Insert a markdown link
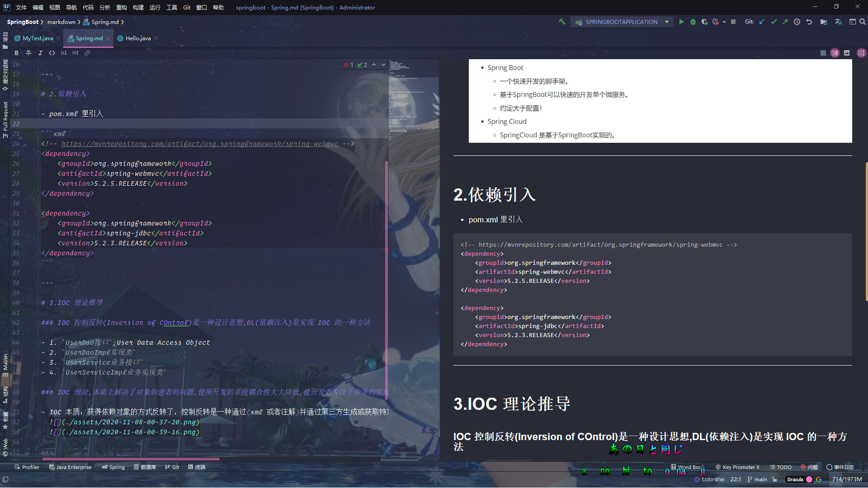The width and height of the screenshot is (868, 488). tap(87, 53)
